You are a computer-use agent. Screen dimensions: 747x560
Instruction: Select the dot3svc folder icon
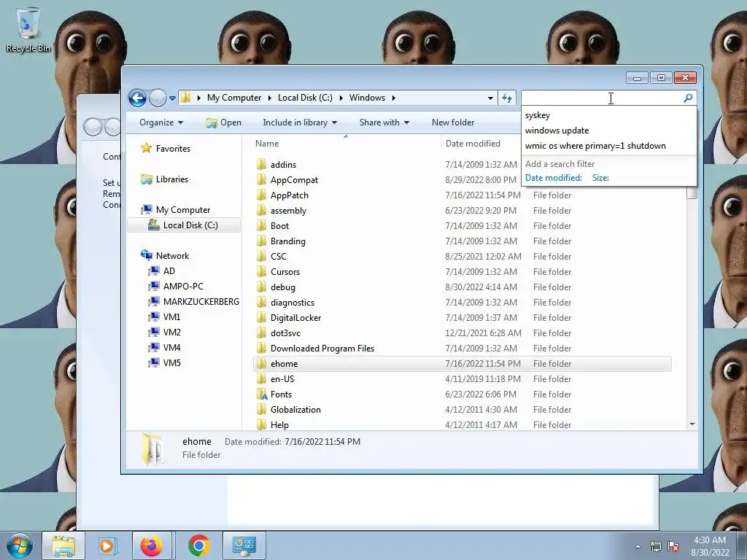(261, 332)
